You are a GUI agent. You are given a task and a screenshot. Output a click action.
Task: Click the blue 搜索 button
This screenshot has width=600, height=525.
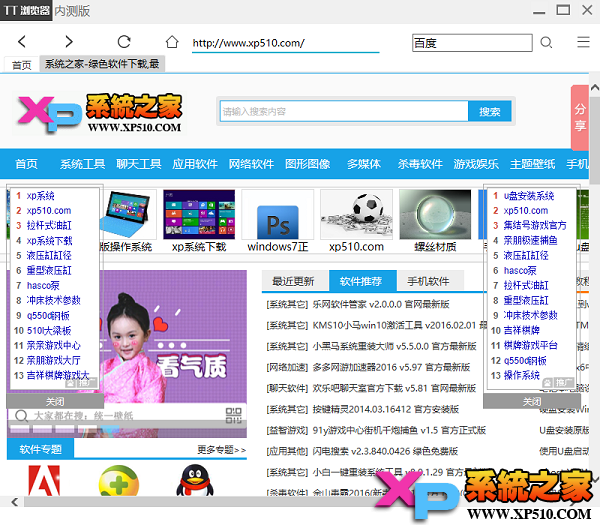tap(490, 111)
